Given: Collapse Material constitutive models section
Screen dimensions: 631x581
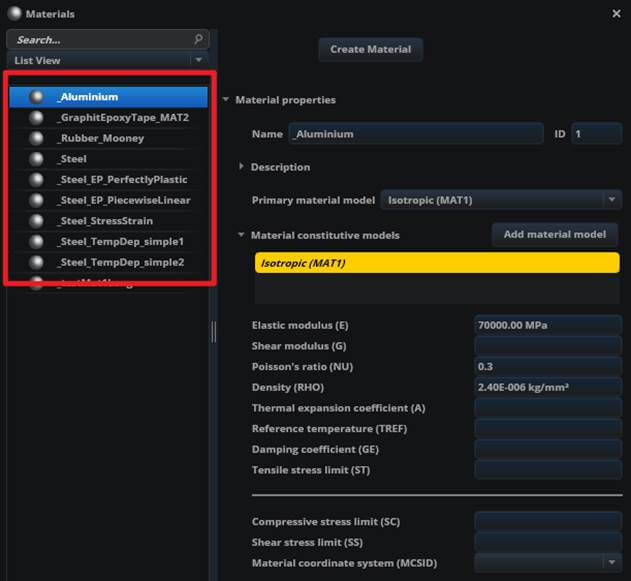Looking at the screenshot, I should pos(242,236).
